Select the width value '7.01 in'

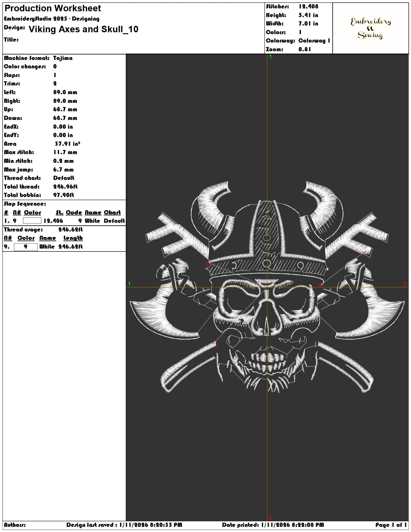[308, 24]
